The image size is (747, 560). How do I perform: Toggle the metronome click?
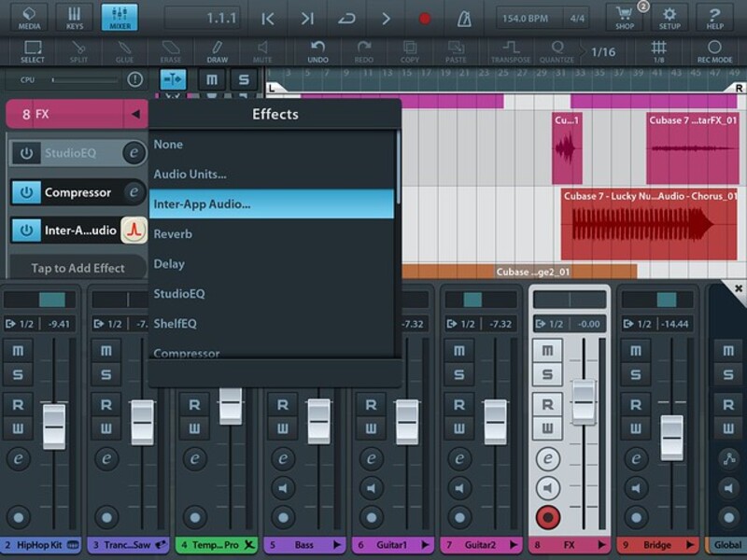(x=464, y=19)
